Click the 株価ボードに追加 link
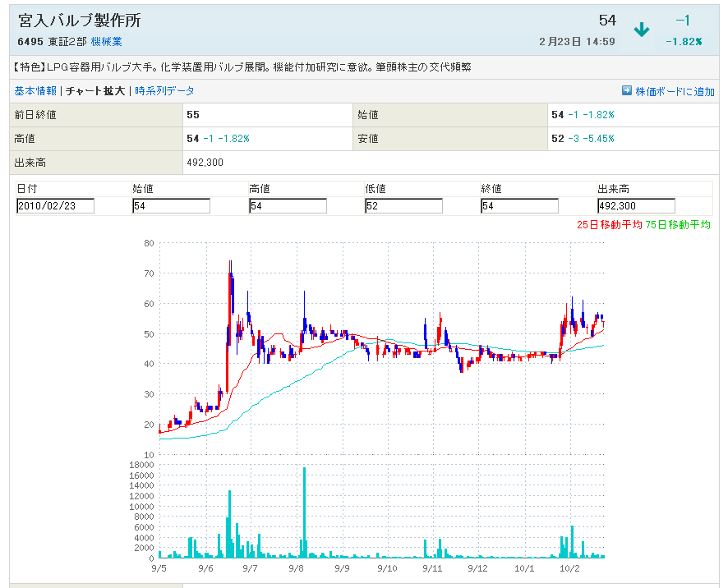The image size is (728, 588). [675, 91]
